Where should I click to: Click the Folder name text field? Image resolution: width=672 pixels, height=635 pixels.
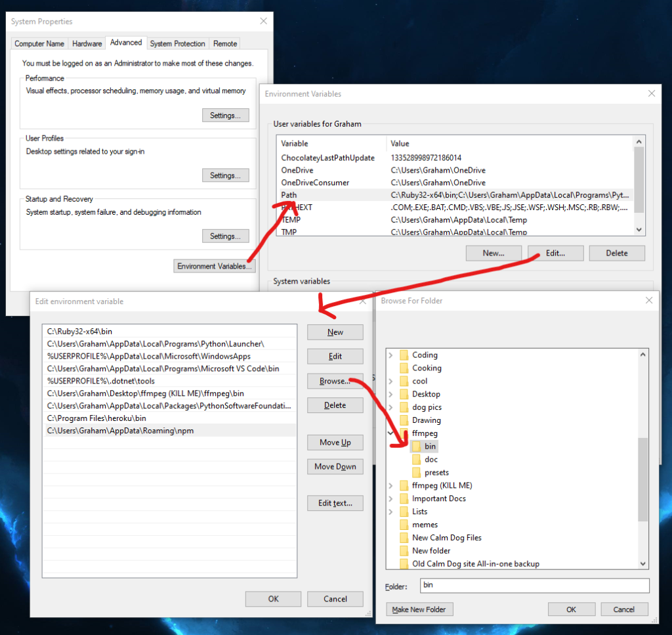pos(534,586)
